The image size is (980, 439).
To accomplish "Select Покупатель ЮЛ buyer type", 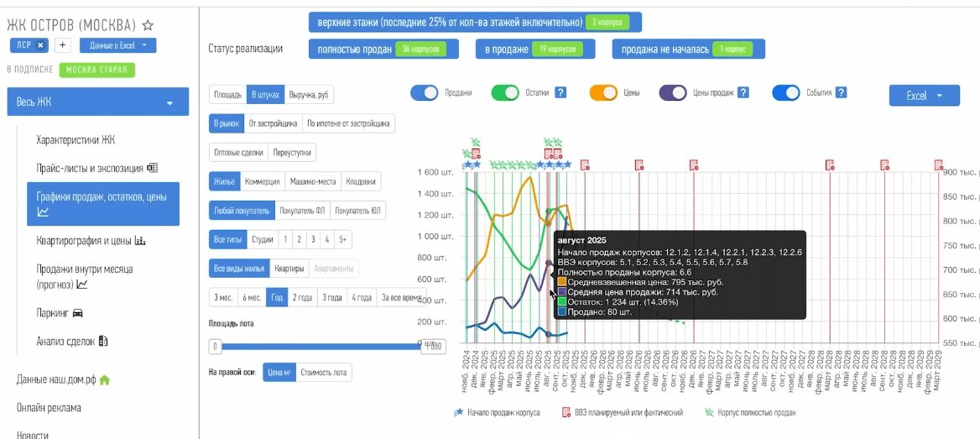I will [x=357, y=210].
